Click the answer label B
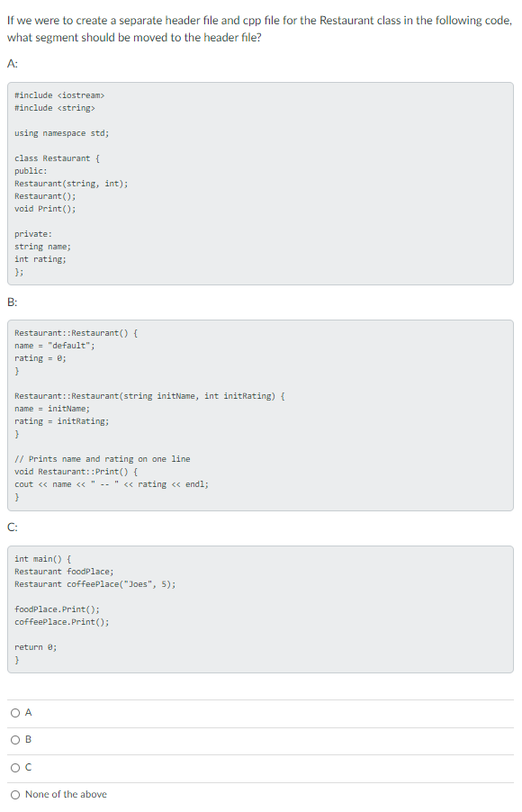 [26, 739]
